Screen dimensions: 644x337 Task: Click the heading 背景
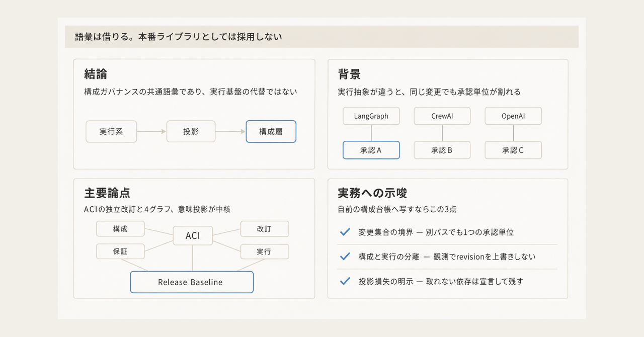point(349,74)
